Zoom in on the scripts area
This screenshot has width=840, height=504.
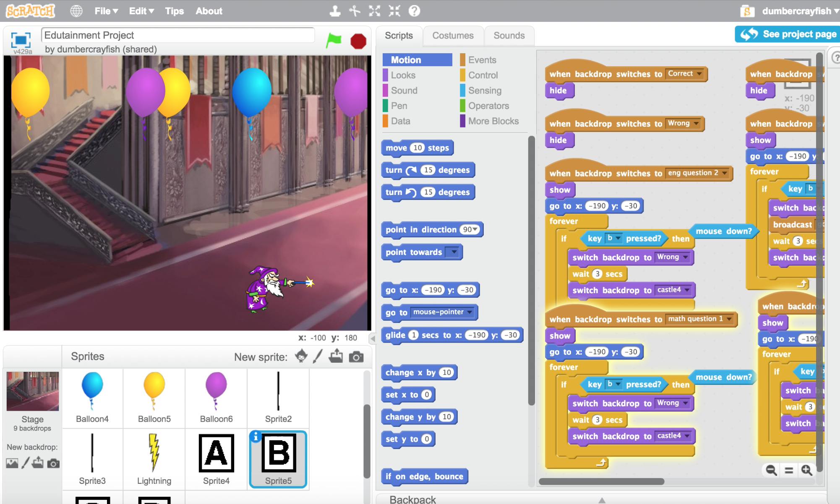806,470
